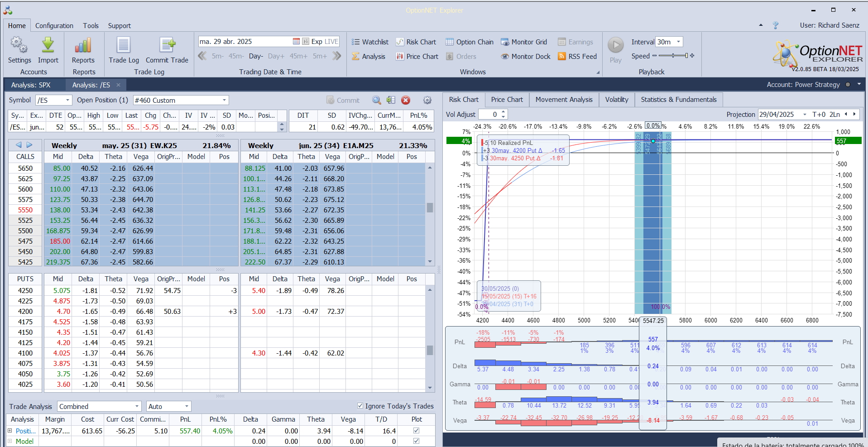Open the Reports bar chart icon

point(83,45)
